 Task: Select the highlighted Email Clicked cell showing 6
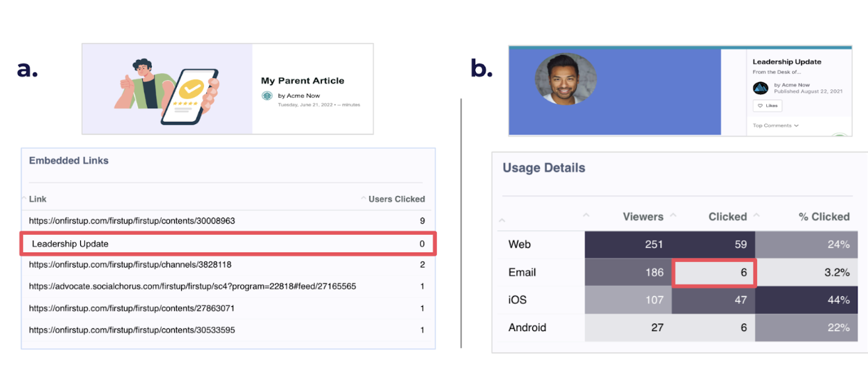tap(714, 273)
